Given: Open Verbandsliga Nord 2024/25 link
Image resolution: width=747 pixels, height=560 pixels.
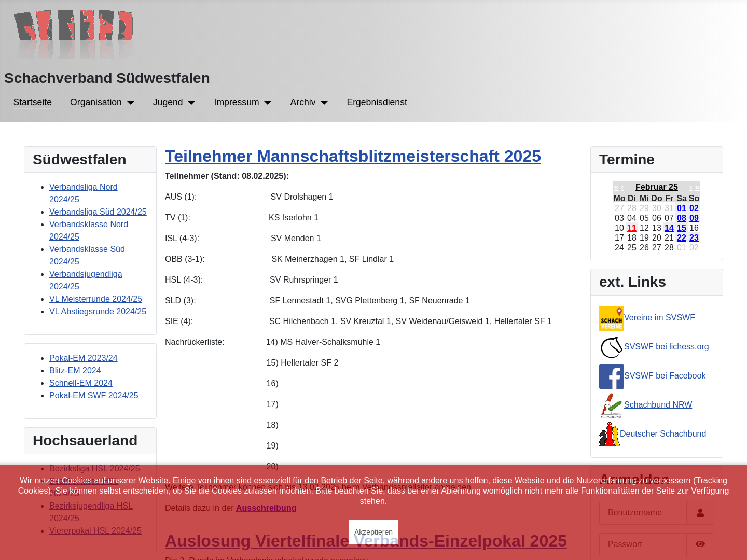Looking at the screenshot, I should (84, 193).
